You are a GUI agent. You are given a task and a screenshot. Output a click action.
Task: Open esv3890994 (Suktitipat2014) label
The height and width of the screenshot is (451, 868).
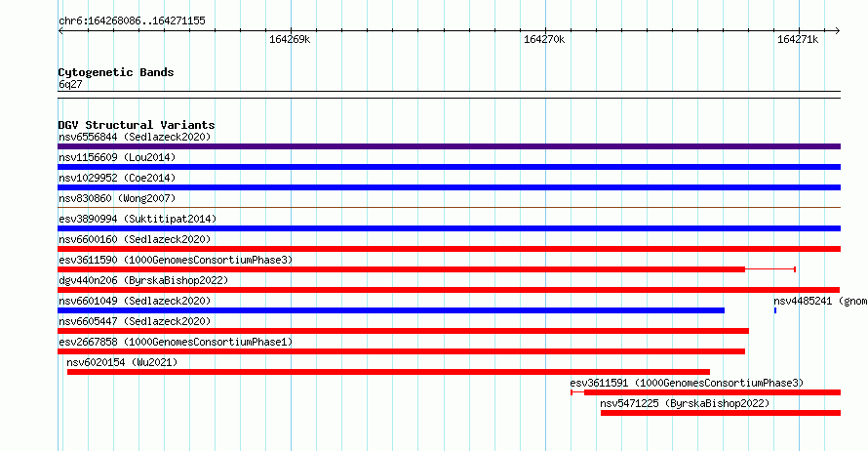[138, 219]
